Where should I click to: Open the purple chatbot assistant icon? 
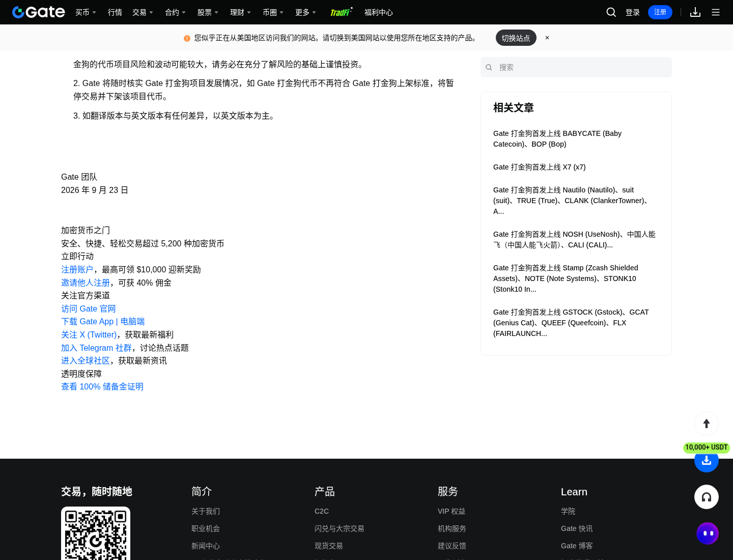(708, 534)
